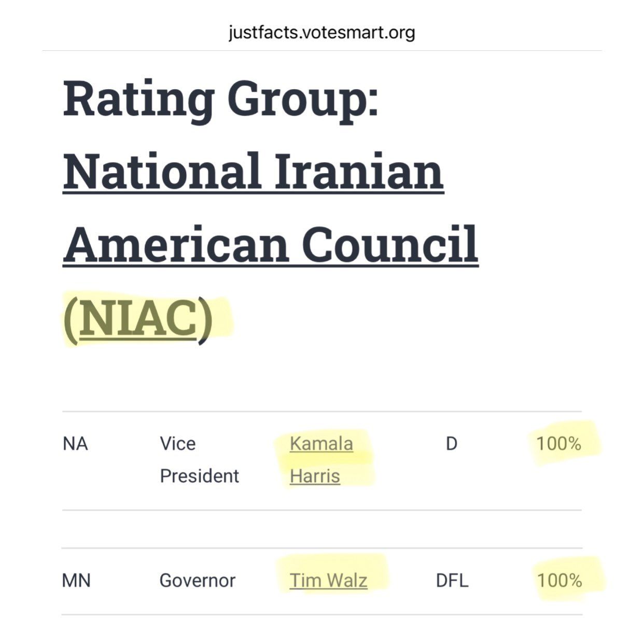
Task: Click the justfacts.votesmart.org address text
Action: (321, 33)
